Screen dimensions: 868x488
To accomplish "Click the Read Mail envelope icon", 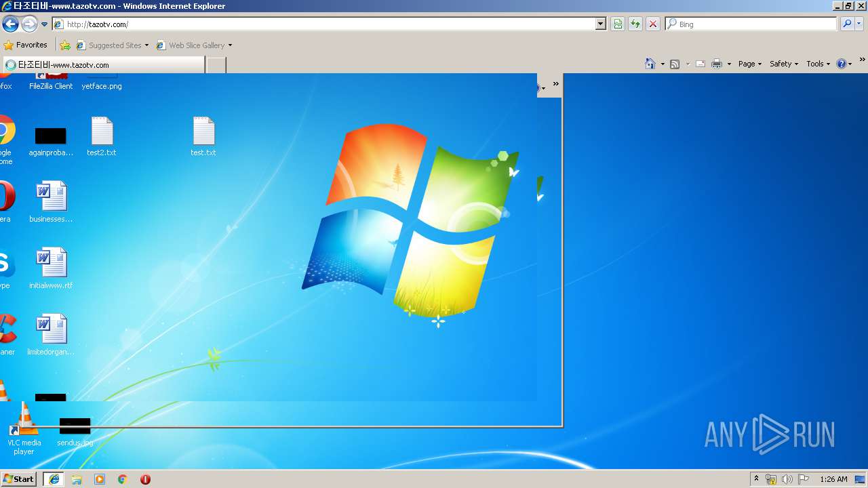I will (x=701, y=64).
